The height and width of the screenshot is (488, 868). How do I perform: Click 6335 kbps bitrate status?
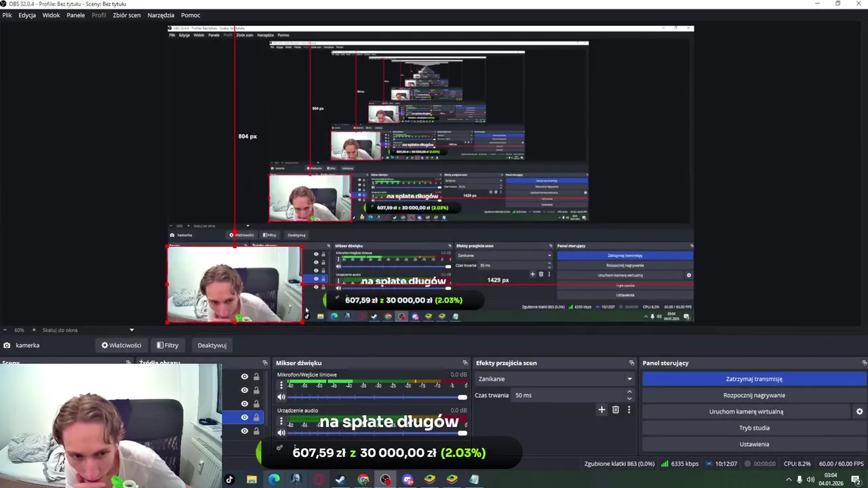tap(679, 464)
